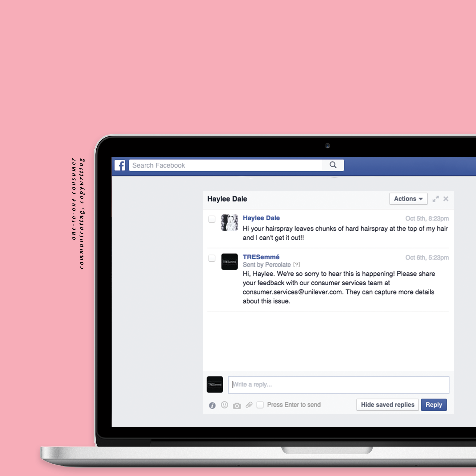Attach a file with the paperclip icon

pos(249,405)
